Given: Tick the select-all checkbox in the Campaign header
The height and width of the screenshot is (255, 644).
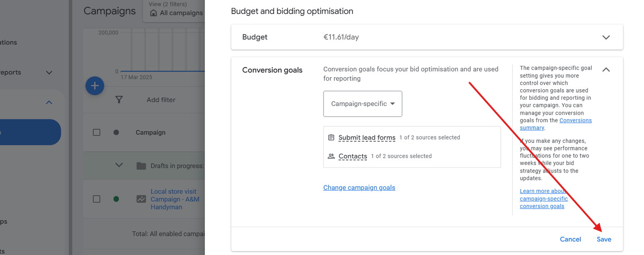Looking at the screenshot, I should pos(97,132).
